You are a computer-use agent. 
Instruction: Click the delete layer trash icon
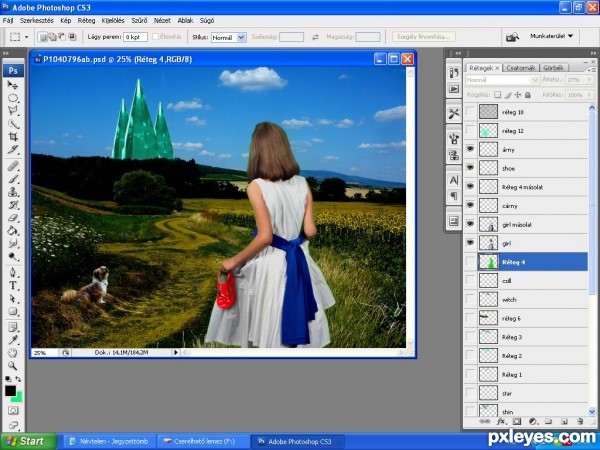click(580, 421)
